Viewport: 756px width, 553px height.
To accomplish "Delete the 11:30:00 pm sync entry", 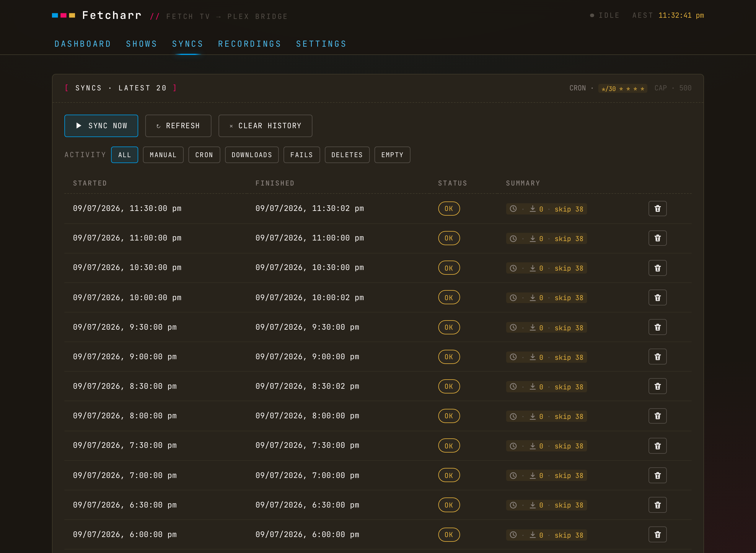I will [657, 209].
